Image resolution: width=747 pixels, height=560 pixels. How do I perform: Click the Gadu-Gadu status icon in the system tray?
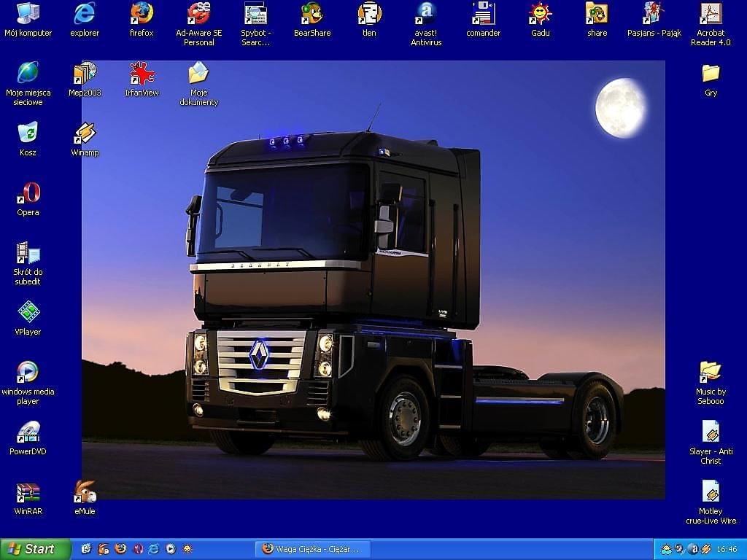tap(666, 550)
